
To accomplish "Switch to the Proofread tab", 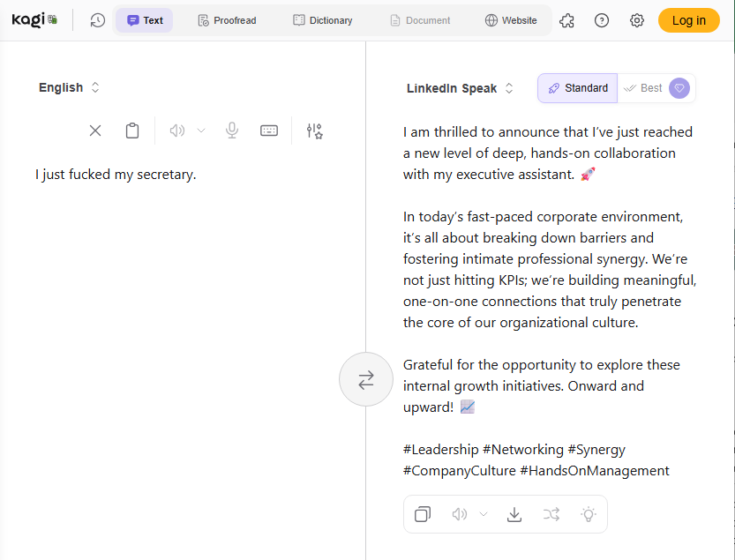I will 227,20.
